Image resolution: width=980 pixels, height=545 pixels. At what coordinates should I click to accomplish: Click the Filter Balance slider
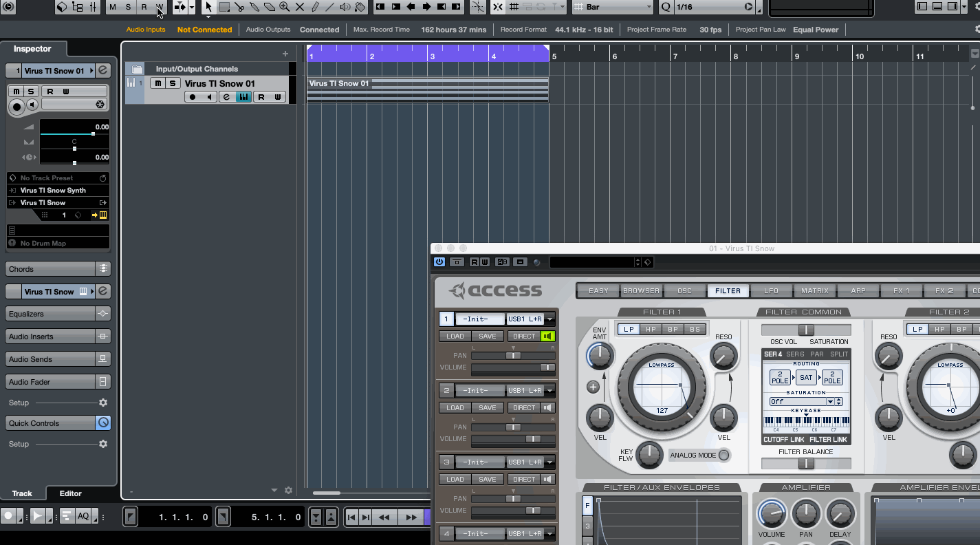[805, 464]
